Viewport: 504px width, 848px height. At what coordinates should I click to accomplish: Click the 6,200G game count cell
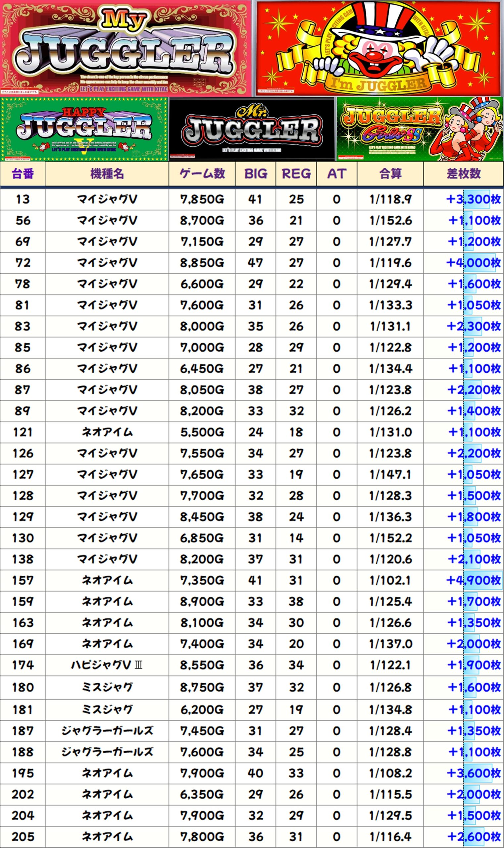[x=202, y=710]
